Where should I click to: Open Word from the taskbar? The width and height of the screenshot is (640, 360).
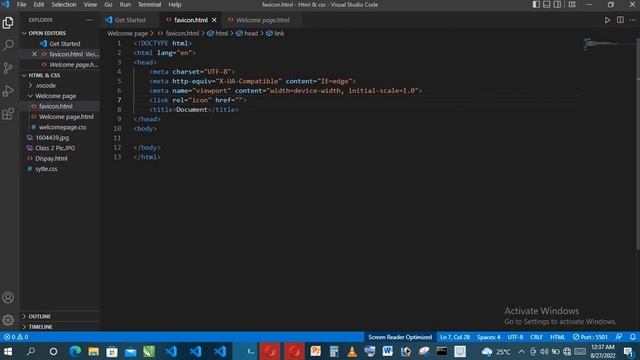point(388,351)
